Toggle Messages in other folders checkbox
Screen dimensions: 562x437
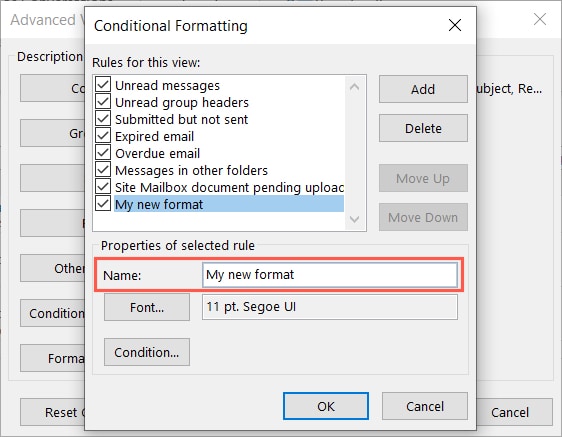[103, 170]
